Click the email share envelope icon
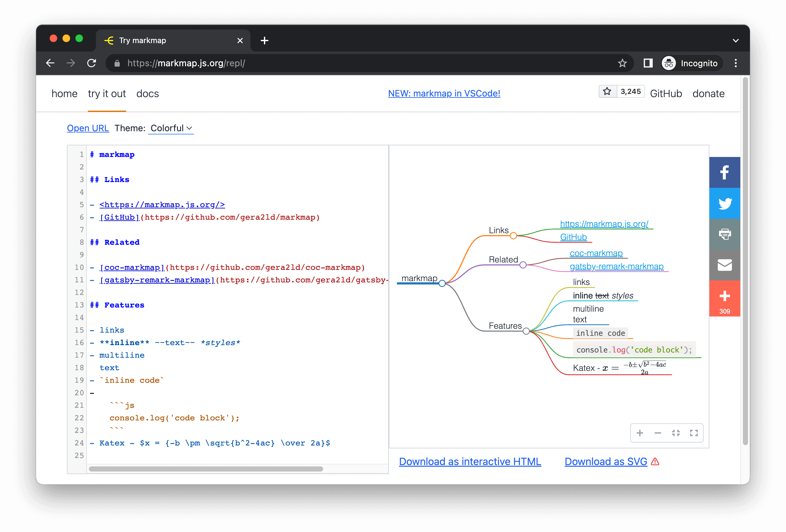The height and width of the screenshot is (532, 786). 724,265
